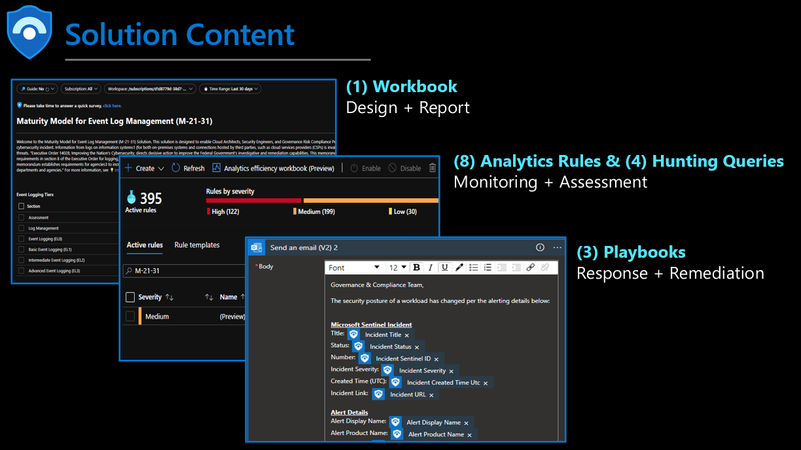Check the Intermediate Event Logging (EL2) checkbox
Viewport: 801px width, 450px height.
click(x=21, y=260)
